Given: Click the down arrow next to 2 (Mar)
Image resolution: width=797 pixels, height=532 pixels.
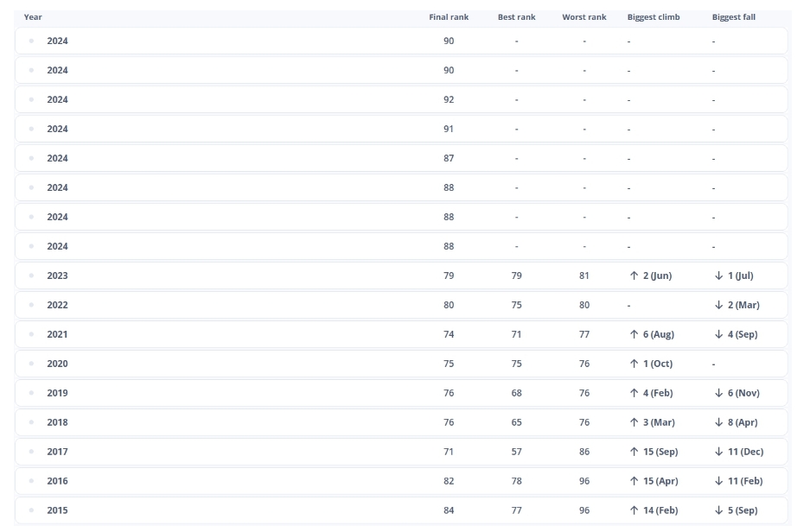Looking at the screenshot, I should click(718, 305).
